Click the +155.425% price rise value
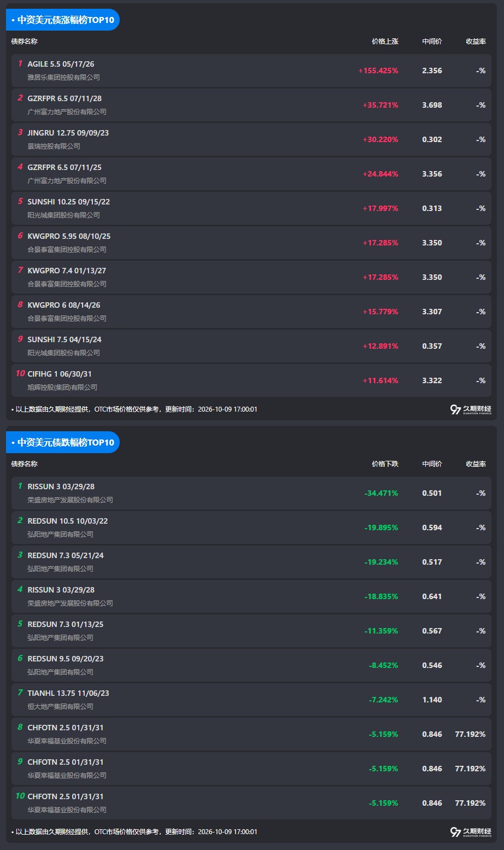This screenshot has width=504, height=850. (378, 71)
